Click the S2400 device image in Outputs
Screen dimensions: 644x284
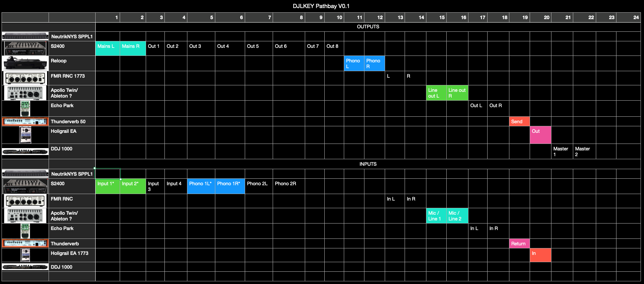pos(26,49)
